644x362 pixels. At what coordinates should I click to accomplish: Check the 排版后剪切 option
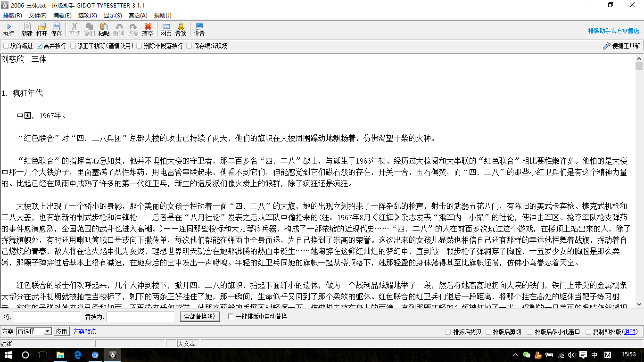click(488, 332)
